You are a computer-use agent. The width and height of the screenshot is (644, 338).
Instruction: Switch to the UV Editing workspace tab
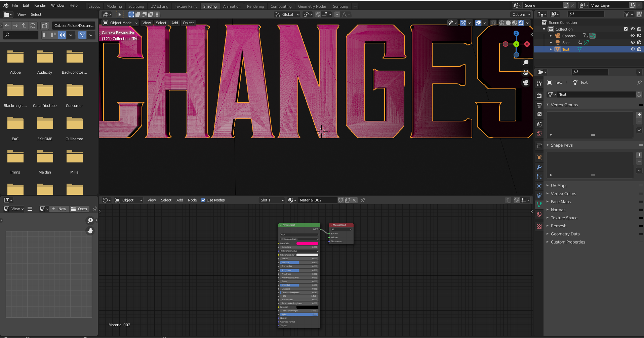click(x=159, y=6)
